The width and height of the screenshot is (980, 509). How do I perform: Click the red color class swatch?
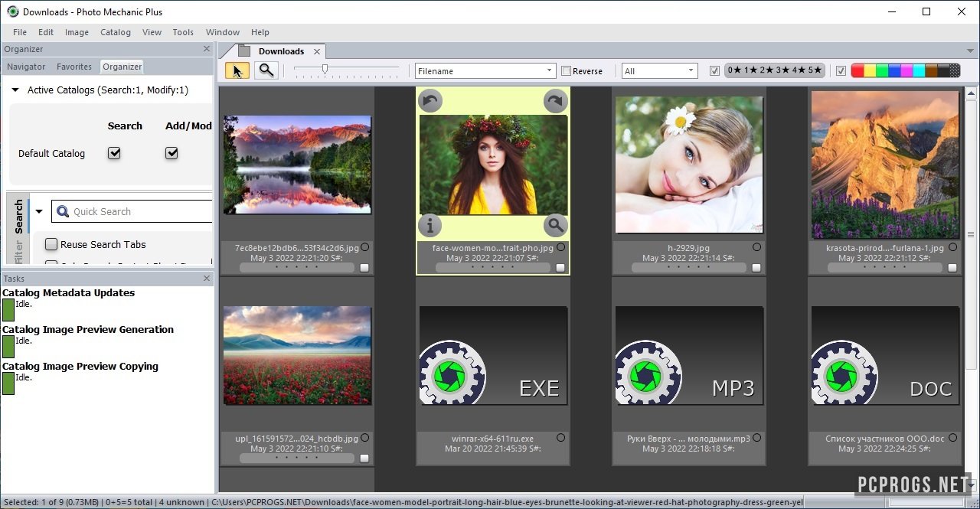[857, 71]
